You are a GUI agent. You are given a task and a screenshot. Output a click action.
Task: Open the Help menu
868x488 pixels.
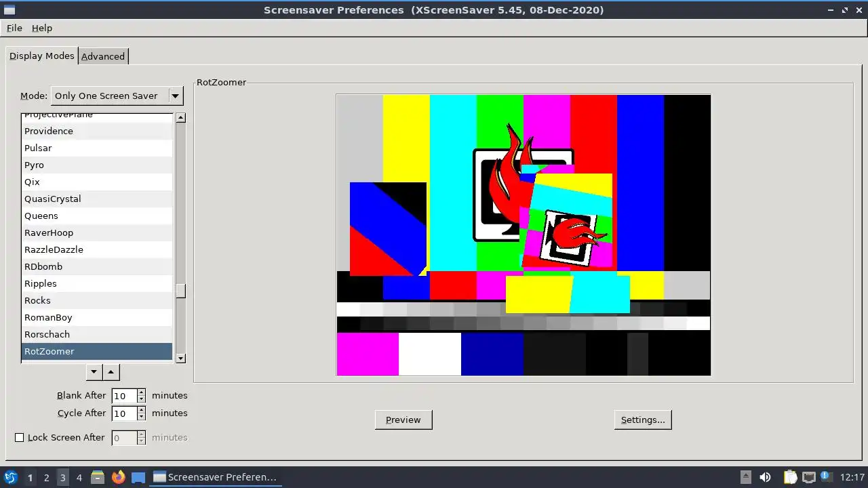42,28
